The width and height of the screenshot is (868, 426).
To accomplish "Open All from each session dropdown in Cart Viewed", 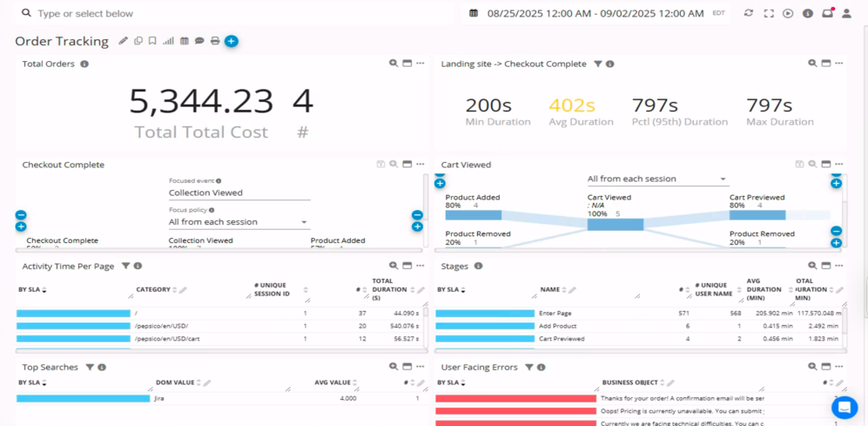I will tap(658, 179).
